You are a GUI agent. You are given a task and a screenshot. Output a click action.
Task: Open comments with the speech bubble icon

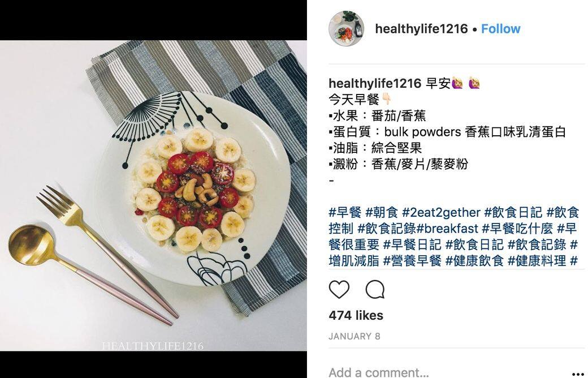click(375, 289)
